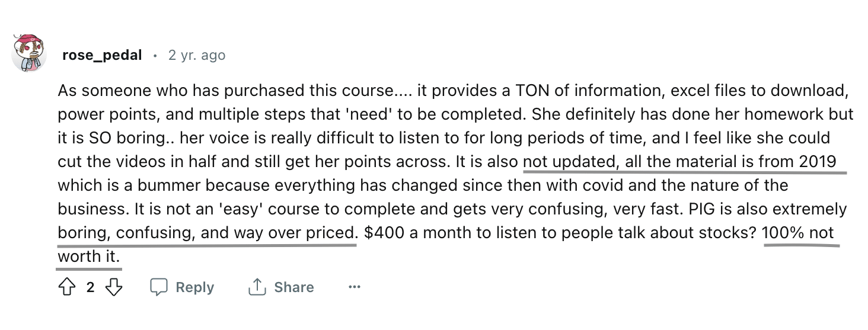Click the vote count number 2
Screen dimensions: 868x330
tap(90, 287)
